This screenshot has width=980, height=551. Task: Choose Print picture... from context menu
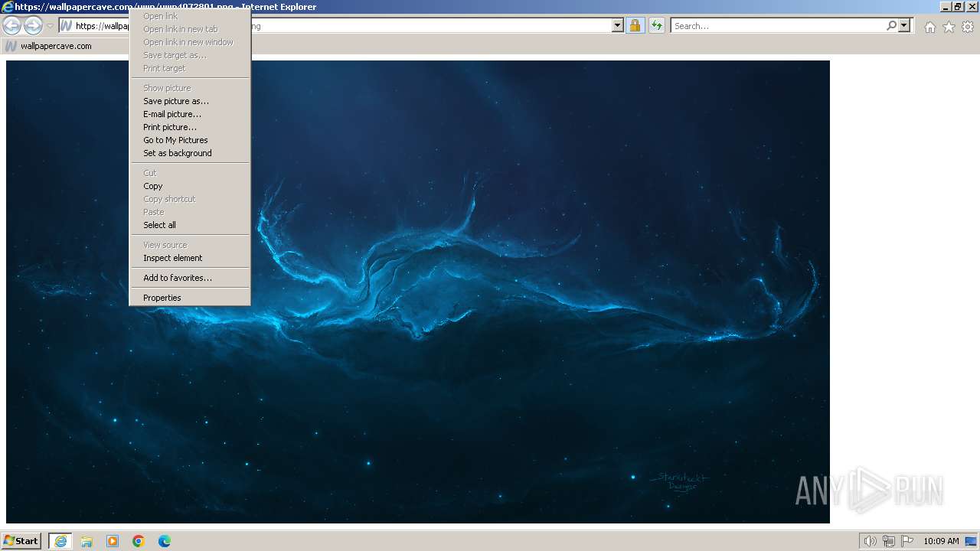(x=189, y=127)
